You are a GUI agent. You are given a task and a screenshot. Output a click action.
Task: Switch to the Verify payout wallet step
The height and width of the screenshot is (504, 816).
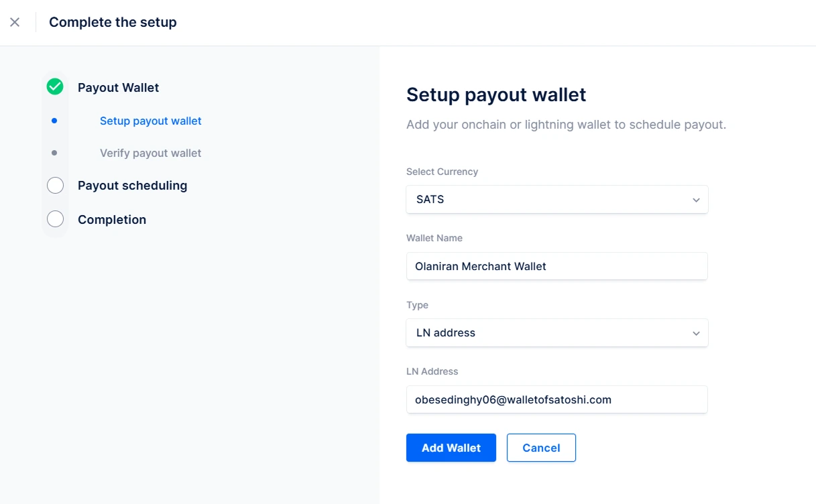(150, 153)
